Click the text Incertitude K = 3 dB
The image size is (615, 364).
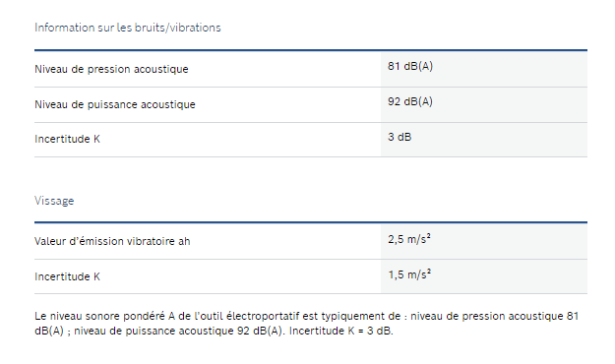340,332
